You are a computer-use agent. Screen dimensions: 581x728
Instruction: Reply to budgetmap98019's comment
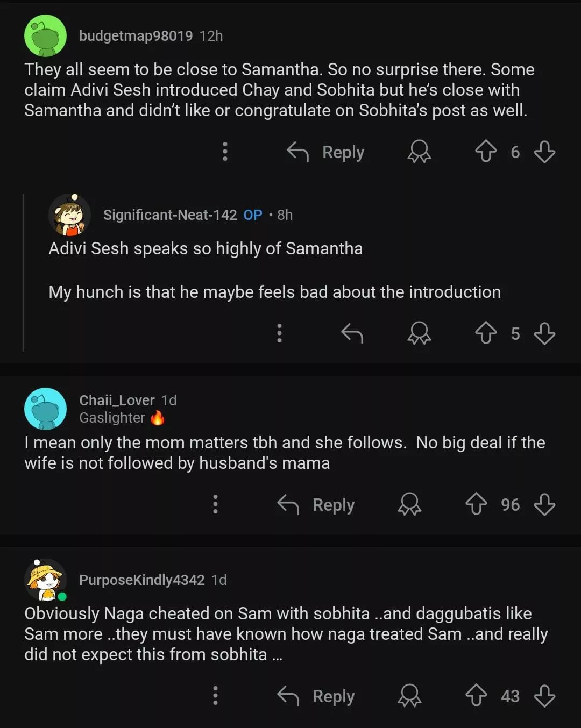pyautogui.click(x=326, y=152)
